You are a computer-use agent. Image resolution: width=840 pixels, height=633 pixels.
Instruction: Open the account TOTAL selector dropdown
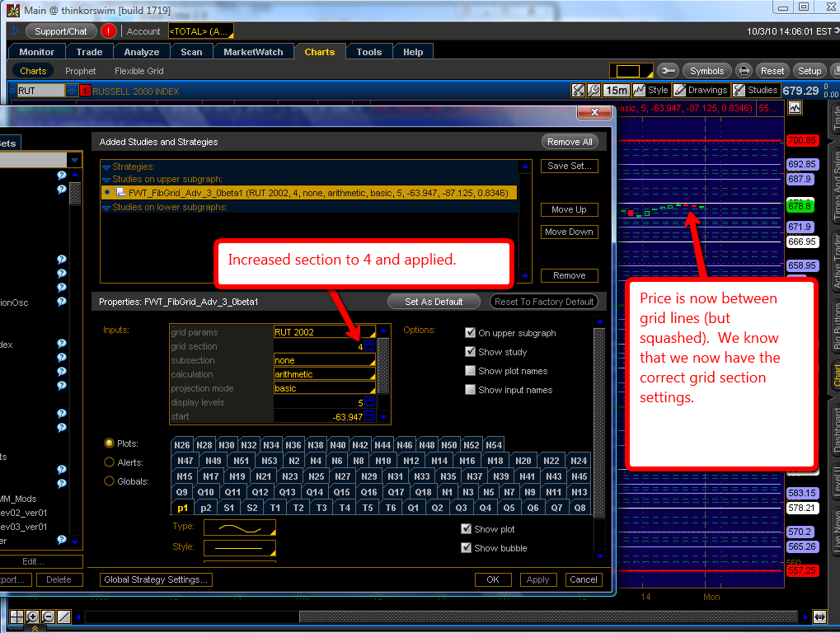[x=200, y=31]
